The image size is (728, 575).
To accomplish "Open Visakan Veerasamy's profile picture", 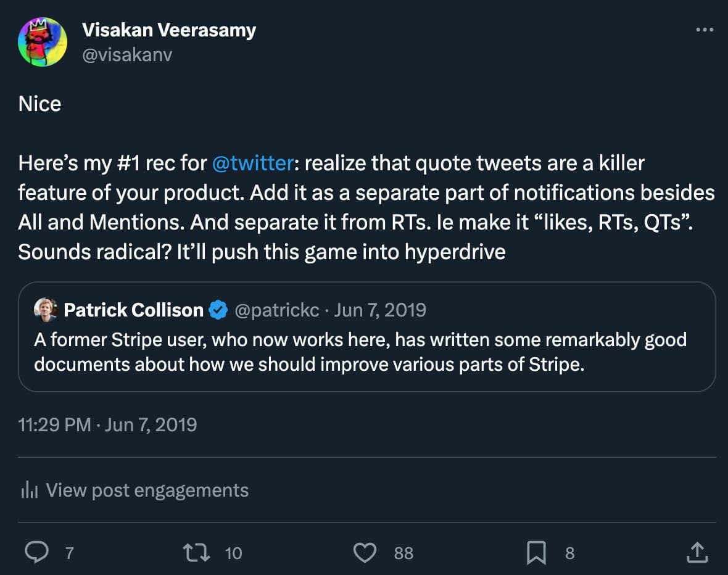I will pyautogui.click(x=43, y=42).
